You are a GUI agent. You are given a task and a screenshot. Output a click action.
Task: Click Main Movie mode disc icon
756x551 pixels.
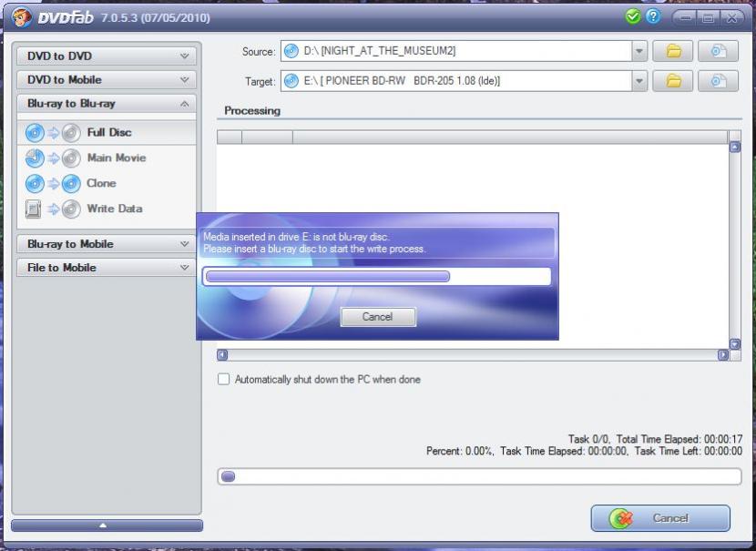[x=35, y=158]
